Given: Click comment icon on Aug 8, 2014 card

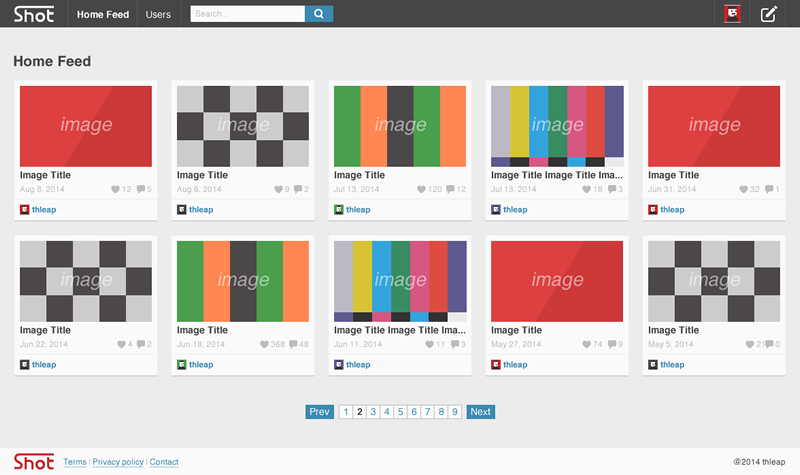Looking at the screenshot, I should 141,189.
